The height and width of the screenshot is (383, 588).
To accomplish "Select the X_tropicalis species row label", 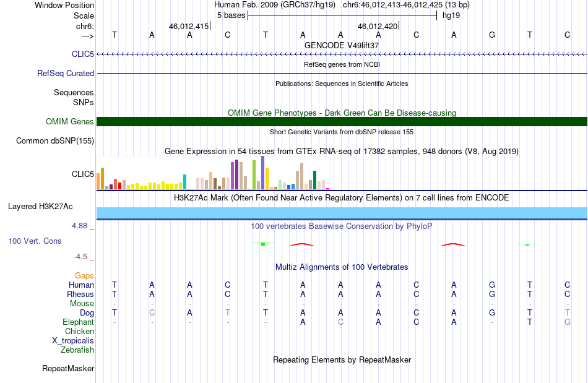I will pyautogui.click(x=73, y=341).
